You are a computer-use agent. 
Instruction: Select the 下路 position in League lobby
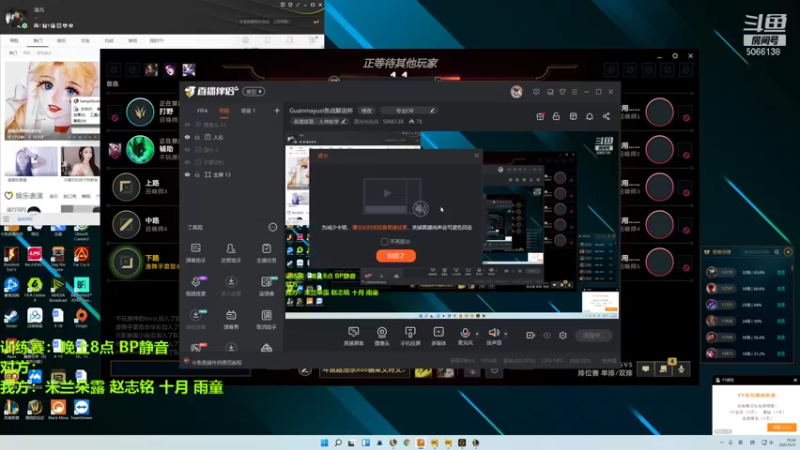pyautogui.click(x=126, y=262)
